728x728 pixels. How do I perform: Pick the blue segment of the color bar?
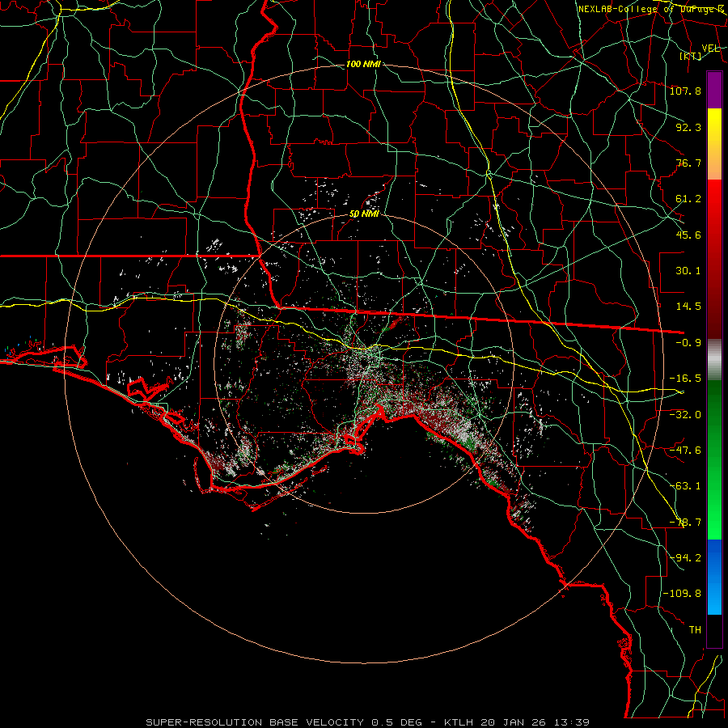(x=714, y=577)
